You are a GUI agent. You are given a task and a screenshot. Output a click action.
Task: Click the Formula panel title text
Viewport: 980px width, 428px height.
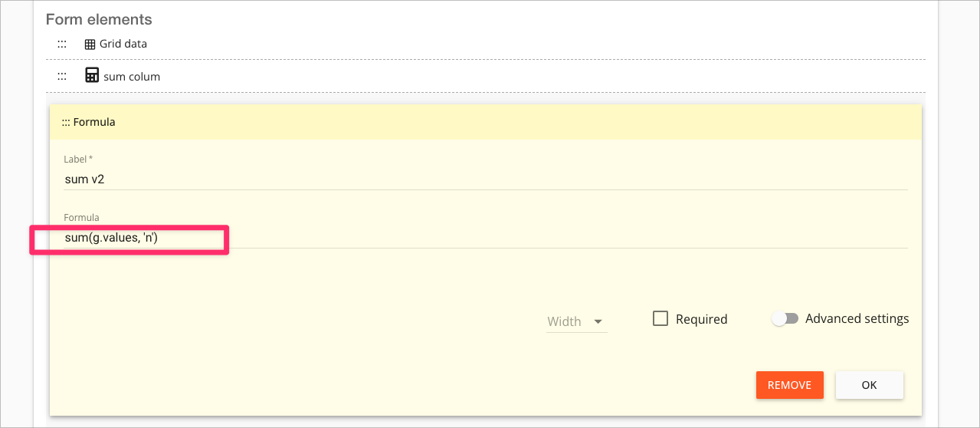pos(94,122)
